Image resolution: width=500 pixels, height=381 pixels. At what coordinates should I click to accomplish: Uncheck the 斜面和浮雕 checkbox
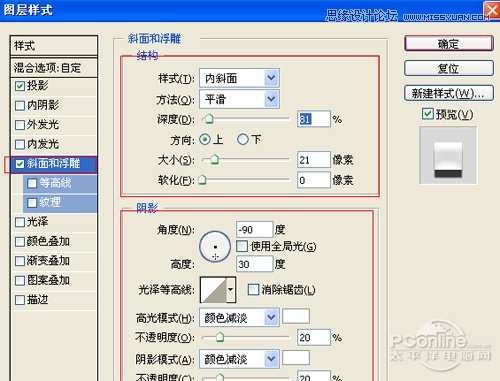(20, 164)
